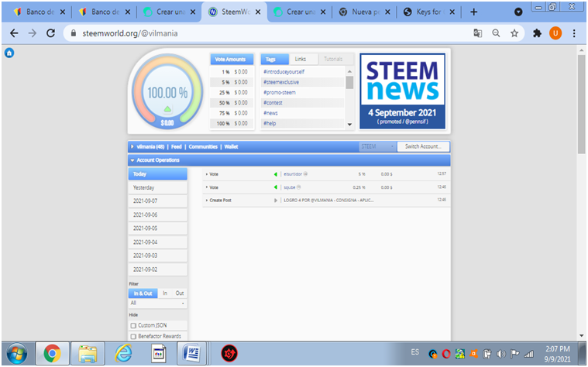The image size is (588, 367).
Task: Open Windows Start menu
Action: [x=17, y=354]
